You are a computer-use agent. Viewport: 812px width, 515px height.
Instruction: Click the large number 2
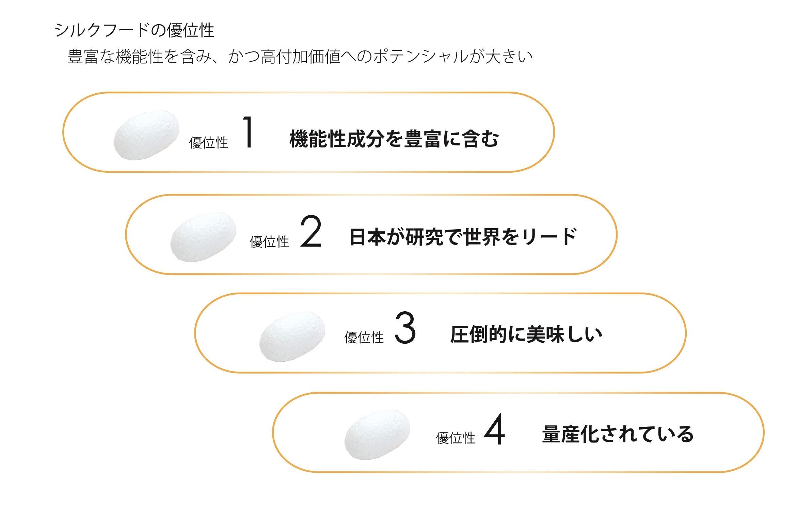pos(311,233)
